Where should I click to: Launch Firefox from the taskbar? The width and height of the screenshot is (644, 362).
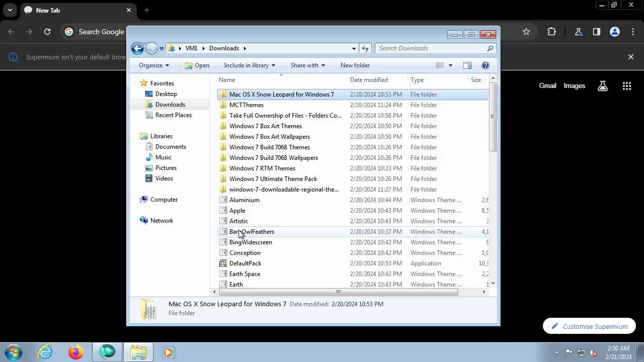[x=76, y=352]
